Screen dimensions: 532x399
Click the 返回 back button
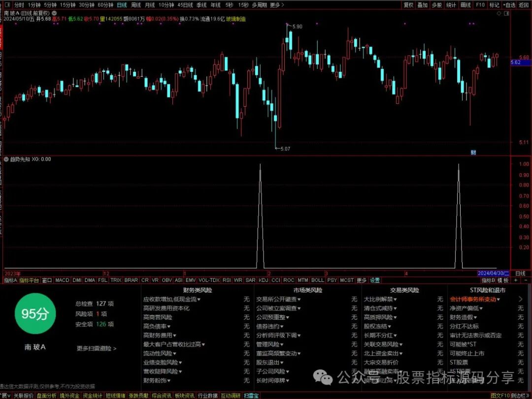tap(524, 5)
